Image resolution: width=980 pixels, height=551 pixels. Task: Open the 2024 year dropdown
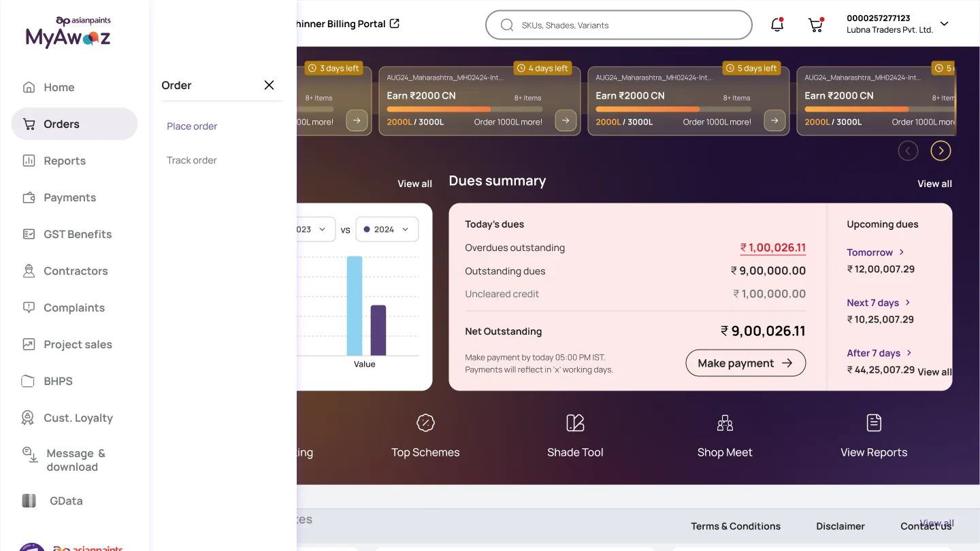pyautogui.click(x=387, y=229)
